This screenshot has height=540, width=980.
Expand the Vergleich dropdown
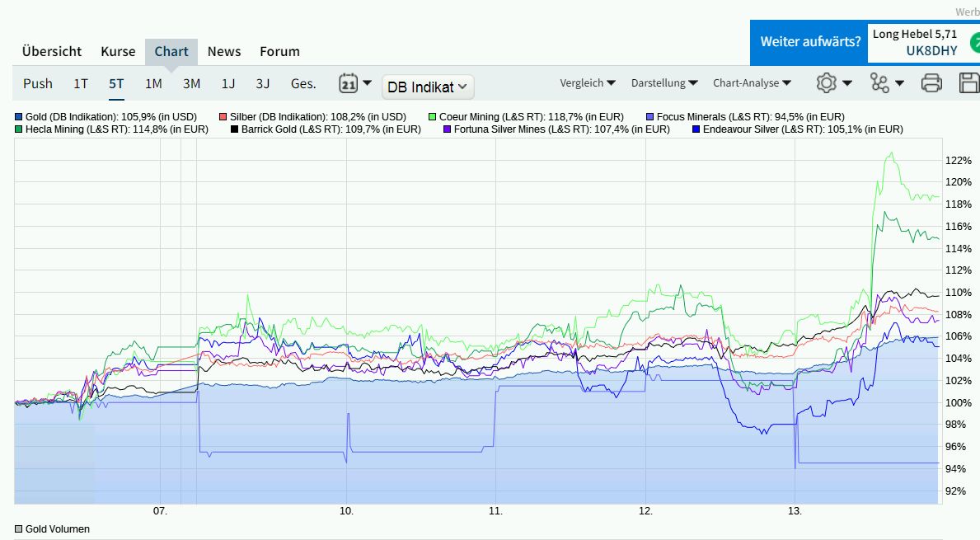[588, 82]
